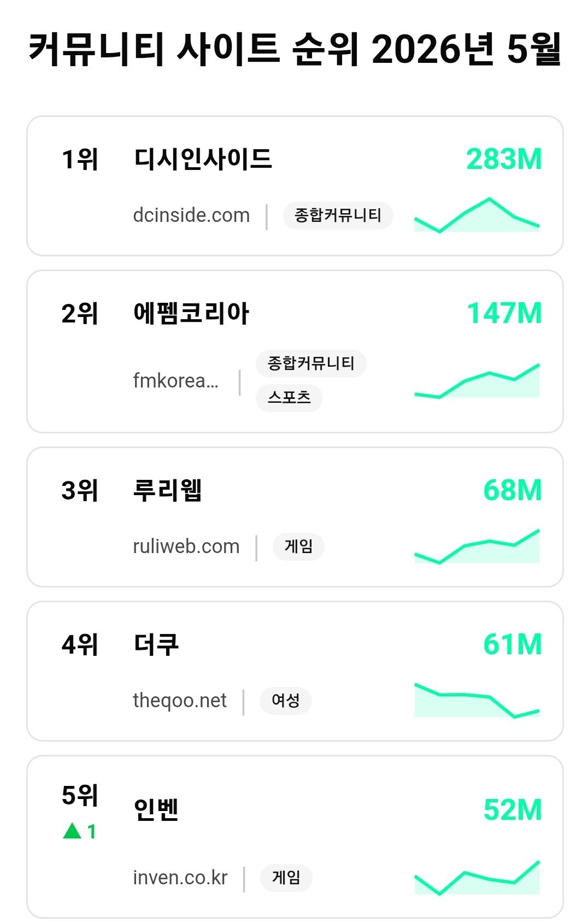Select 종합커뮤니티 tag on 디시인사이드 card
Screen dimensions: 588x922
pyautogui.click(x=338, y=215)
